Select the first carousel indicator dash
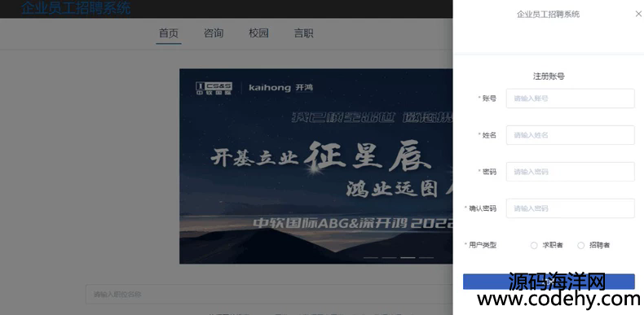The width and height of the screenshot is (644, 315). tap(371, 257)
